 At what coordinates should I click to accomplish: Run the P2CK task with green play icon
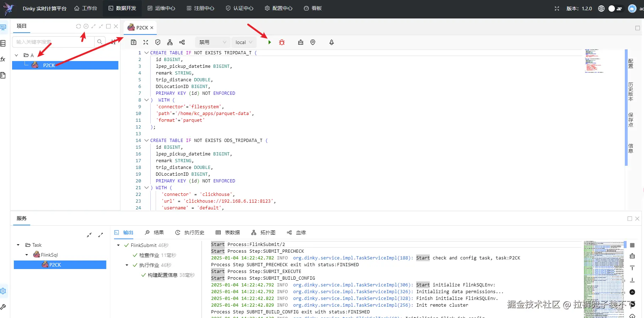tap(270, 42)
